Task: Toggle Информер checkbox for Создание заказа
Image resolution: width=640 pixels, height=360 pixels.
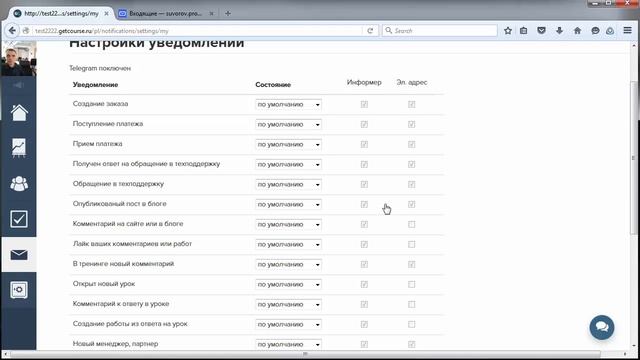Action: pyautogui.click(x=364, y=104)
